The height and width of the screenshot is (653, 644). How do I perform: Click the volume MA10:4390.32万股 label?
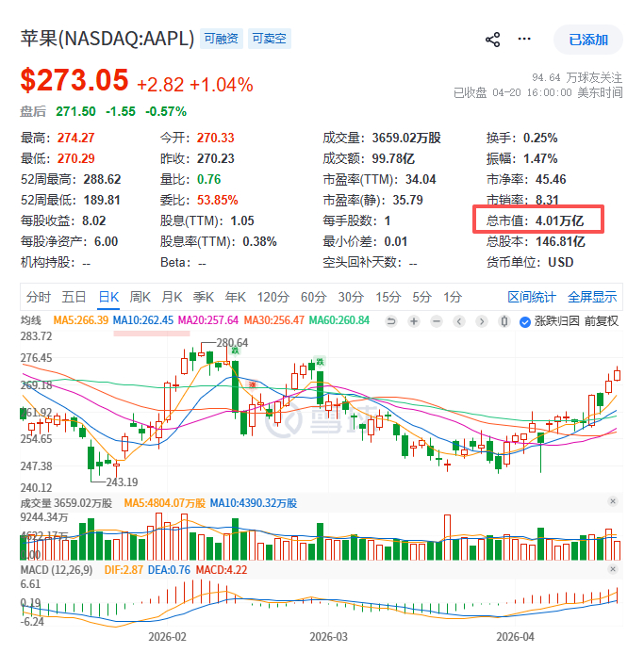tap(254, 503)
